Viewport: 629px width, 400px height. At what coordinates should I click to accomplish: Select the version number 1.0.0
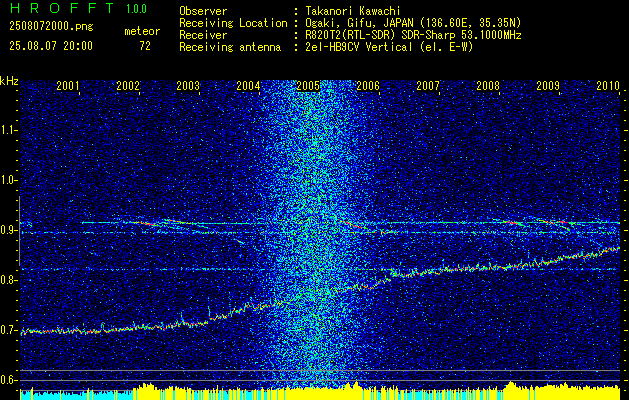pyautogui.click(x=136, y=9)
